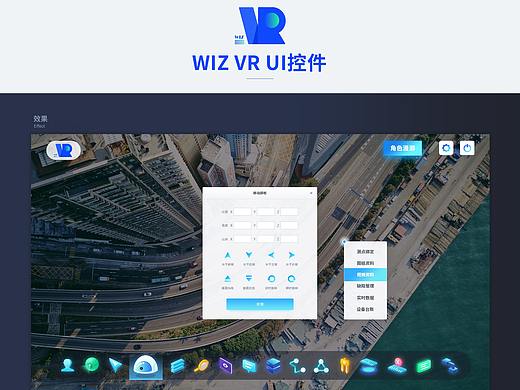The image size is (520, 390).
Task: Click the orange magnifier search dock icon
Action: (x=201, y=366)
